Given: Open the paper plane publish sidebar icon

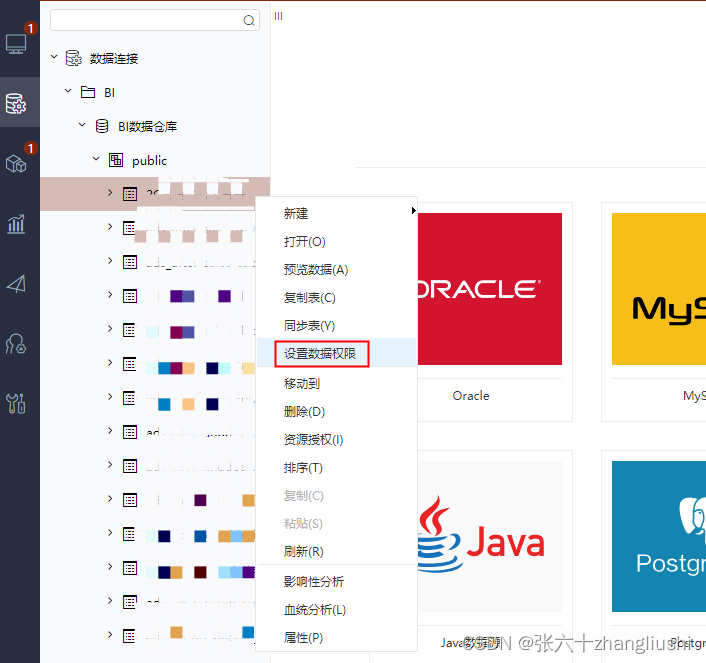Looking at the screenshot, I should (x=16, y=284).
